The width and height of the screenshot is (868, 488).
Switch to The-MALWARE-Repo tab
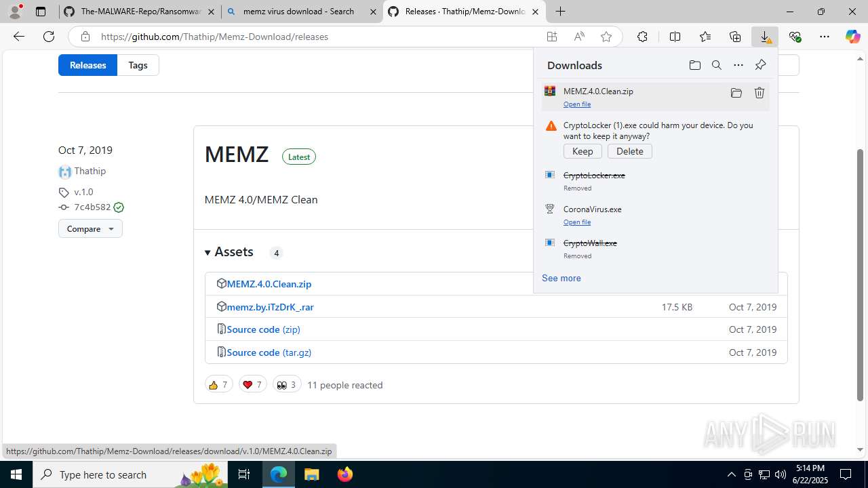140,12
